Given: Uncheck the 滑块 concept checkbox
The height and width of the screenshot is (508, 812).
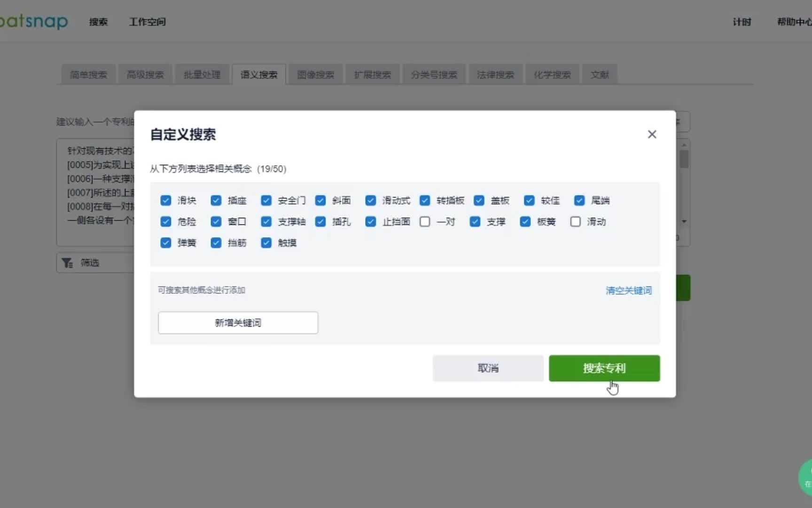Looking at the screenshot, I should [x=166, y=200].
